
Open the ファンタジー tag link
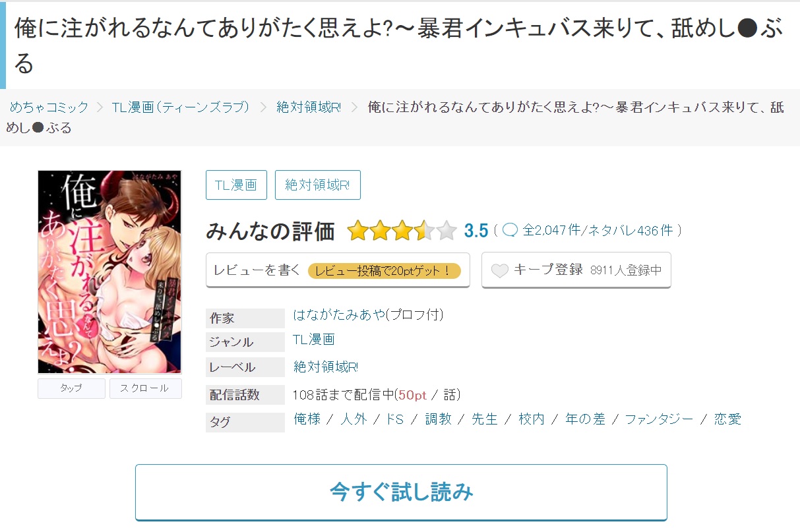659,419
